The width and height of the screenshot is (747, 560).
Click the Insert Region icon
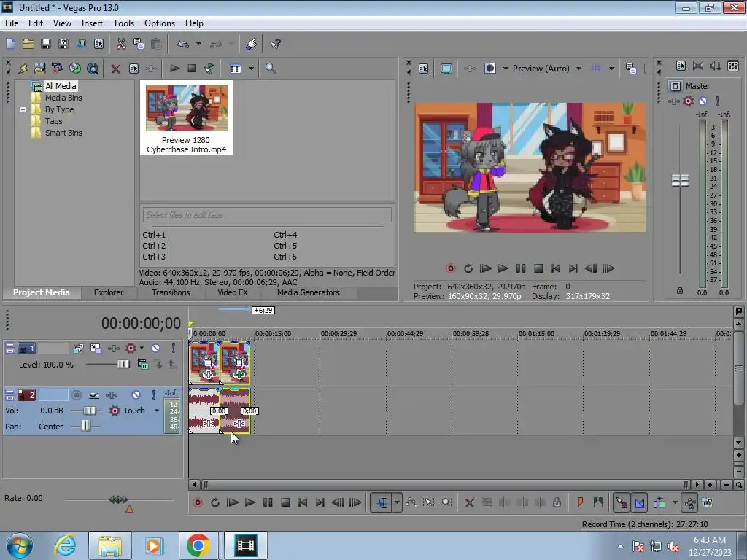click(598, 502)
